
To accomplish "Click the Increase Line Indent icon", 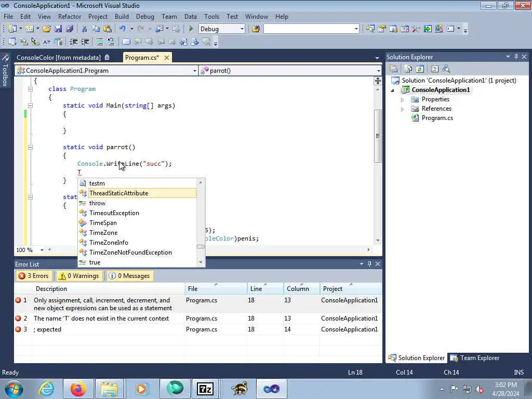I will point(85,42).
